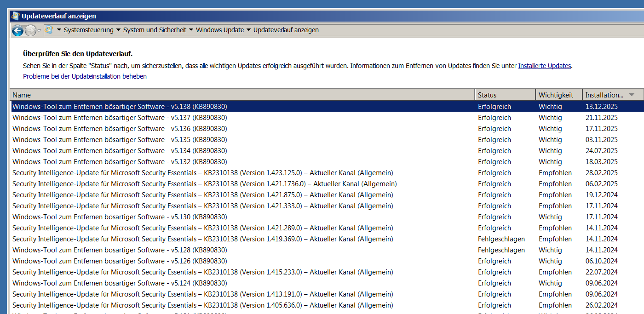The height and width of the screenshot is (314, 644).
Task: Select the v5.126 (KB890830) update row
Action: click(327, 261)
